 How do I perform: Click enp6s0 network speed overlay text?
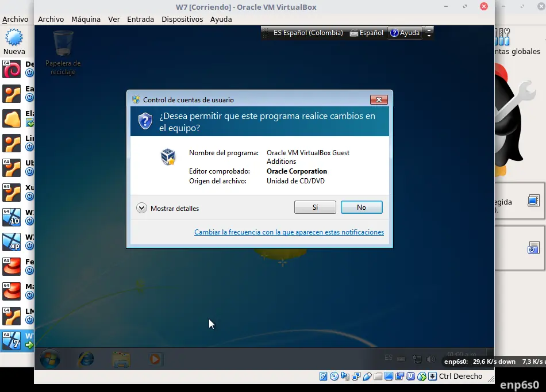click(x=495, y=362)
